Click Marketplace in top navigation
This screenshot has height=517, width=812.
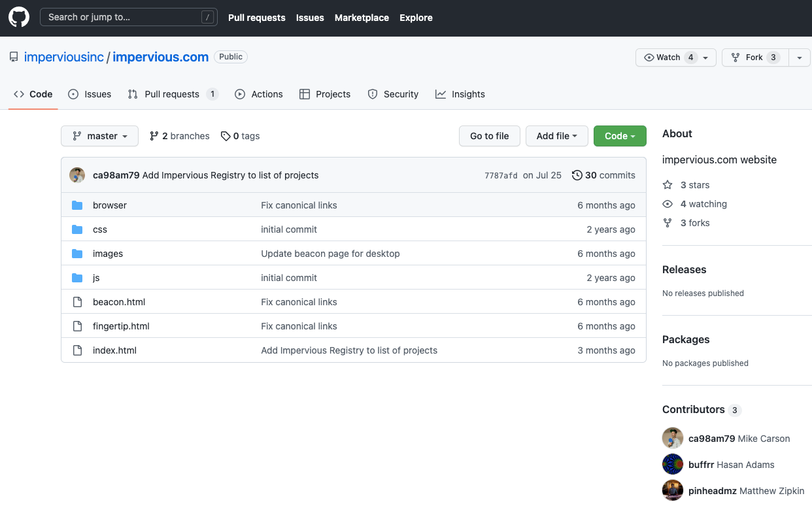[362, 18]
